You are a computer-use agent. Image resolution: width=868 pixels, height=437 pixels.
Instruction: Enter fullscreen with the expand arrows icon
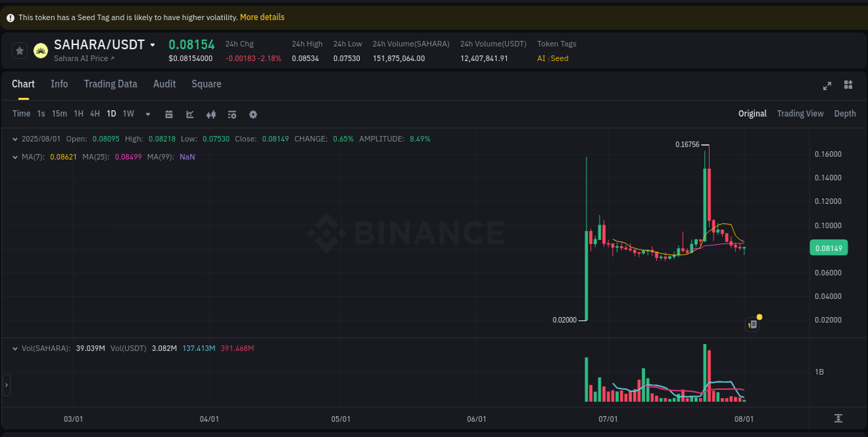coord(827,85)
